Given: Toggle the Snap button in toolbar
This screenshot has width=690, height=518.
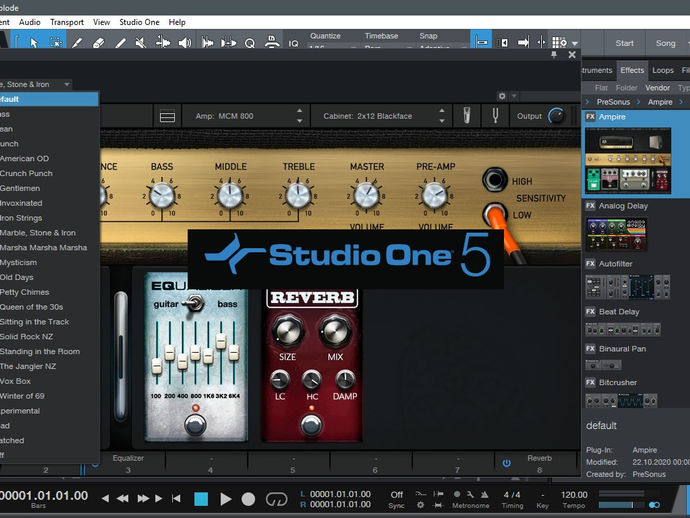Looking at the screenshot, I should coord(481,42).
